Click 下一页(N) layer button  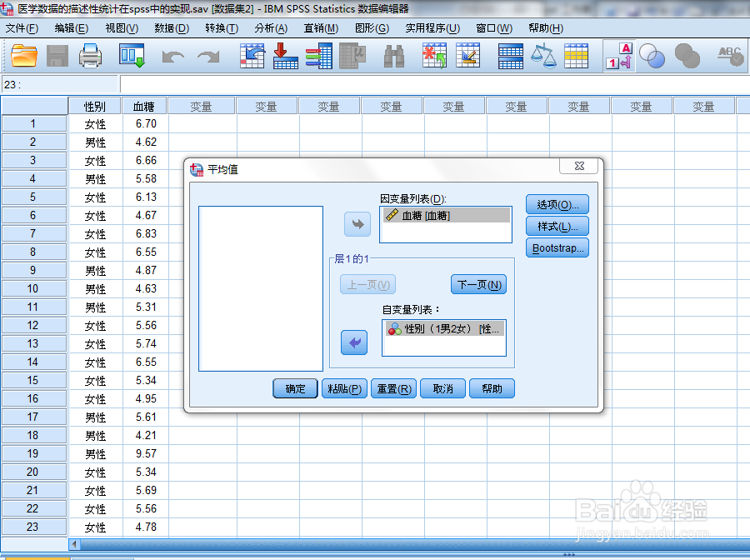click(479, 284)
